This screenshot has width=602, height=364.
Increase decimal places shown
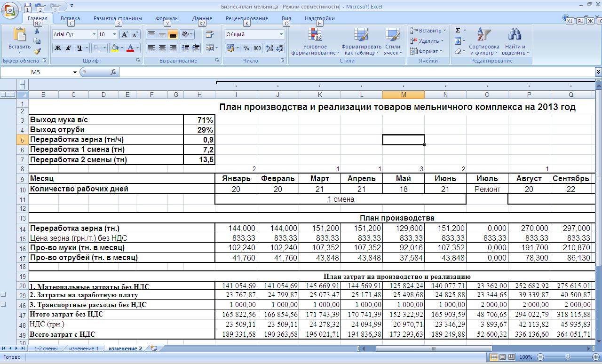[x=269, y=48]
